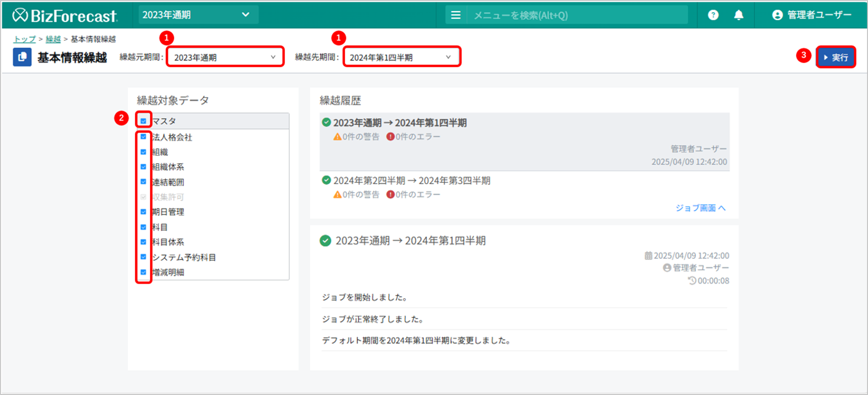Open the 繰越元期間 dropdown
868x395 pixels.
(225, 57)
